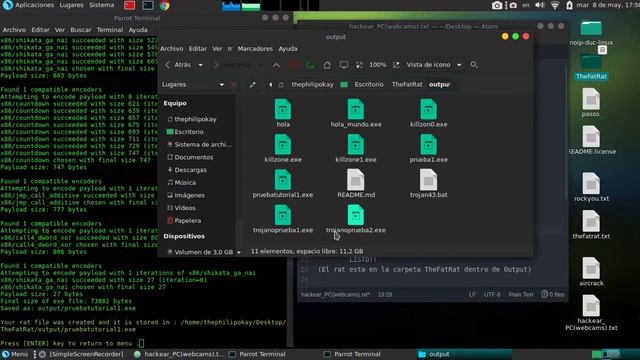This screenshot has height=360, width=640.
Task: Click the red stop loading icon
Action: pyautogui.click(x=293, y=65)
